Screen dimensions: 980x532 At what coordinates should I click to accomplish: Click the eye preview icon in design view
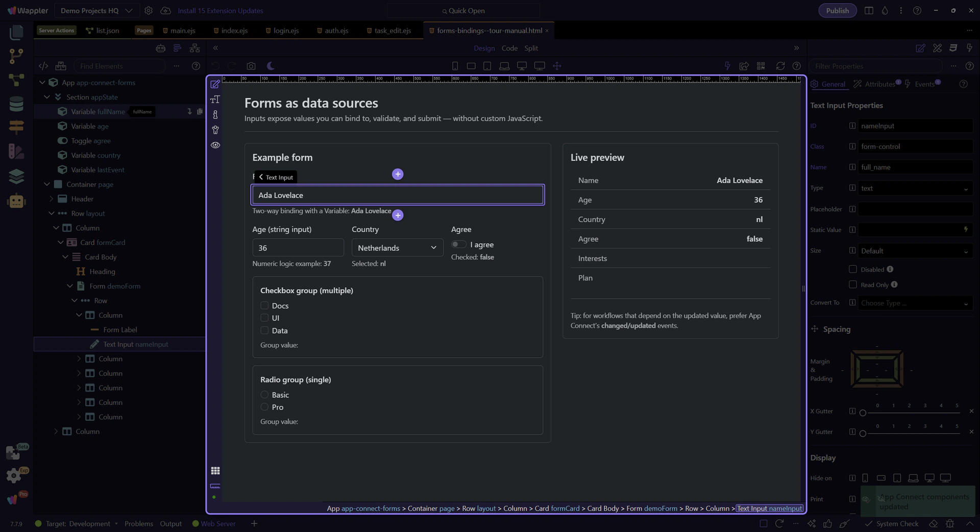[x=215, y=145]
